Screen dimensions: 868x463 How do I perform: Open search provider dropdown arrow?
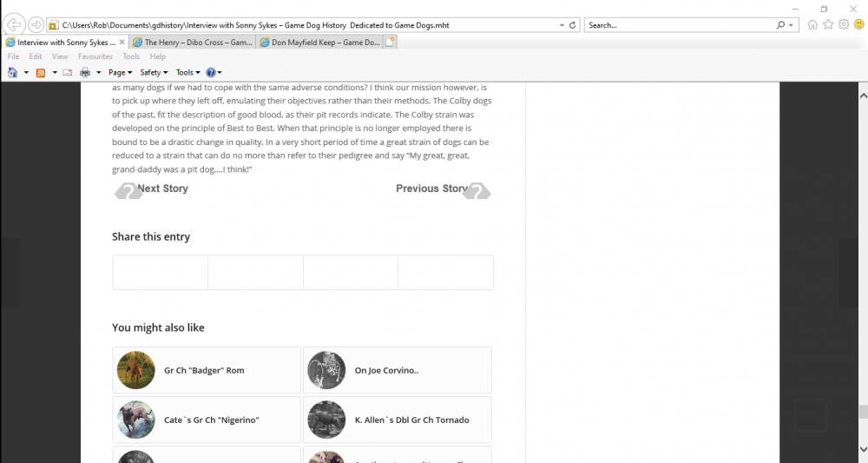(791, 25)
